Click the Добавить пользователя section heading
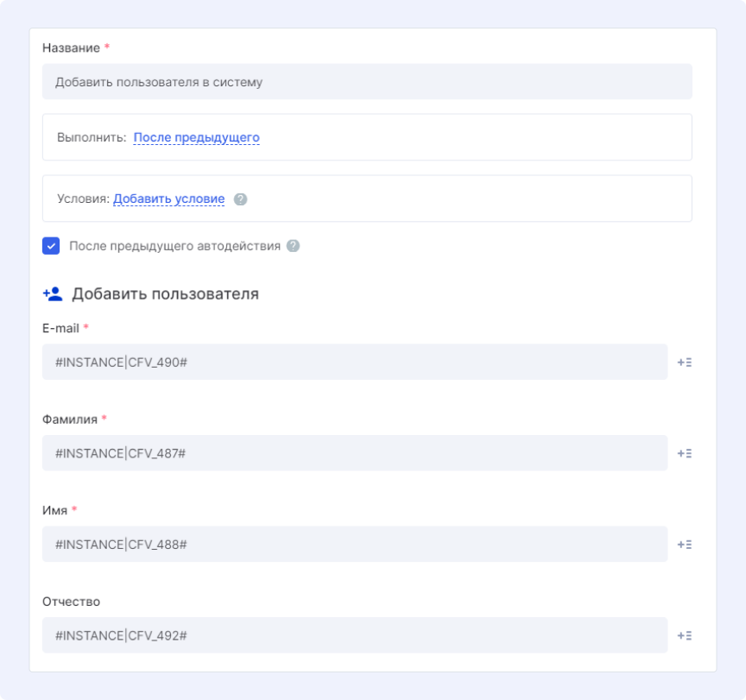 [x=165, y=293]
